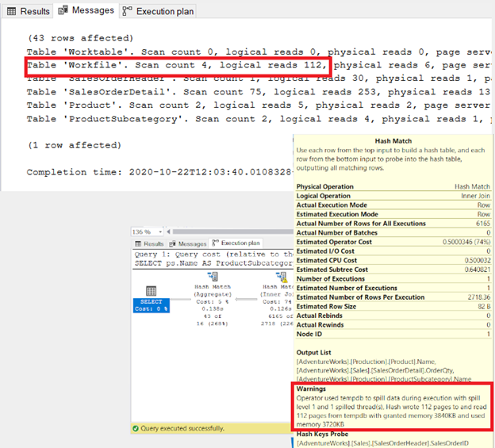495x448 pixels.
Task: Click Estimated Execution Mode row
Action: click(x=393, y=214)
